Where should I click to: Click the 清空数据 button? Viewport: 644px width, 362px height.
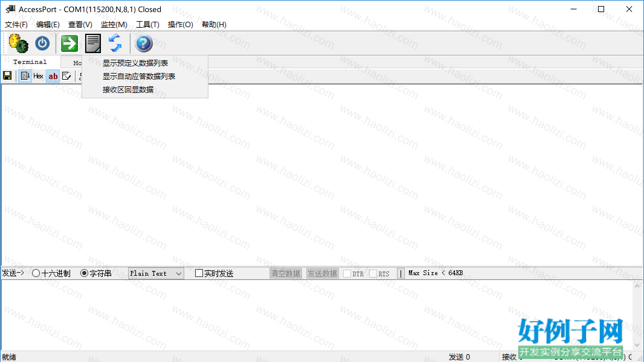click(x=285, y=273)
